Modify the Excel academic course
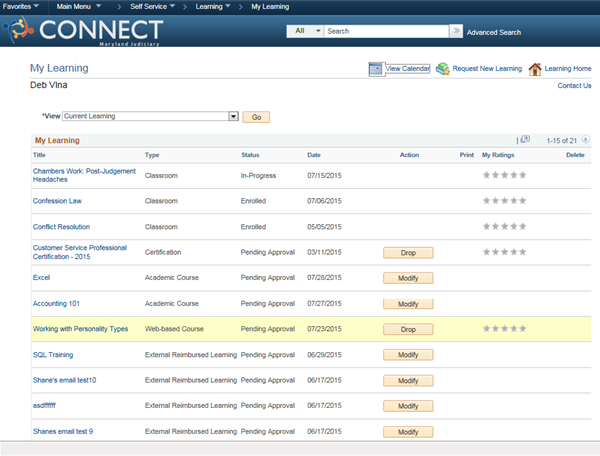Image resolution: width=600 pixels, height=456 pixels. 408,278
